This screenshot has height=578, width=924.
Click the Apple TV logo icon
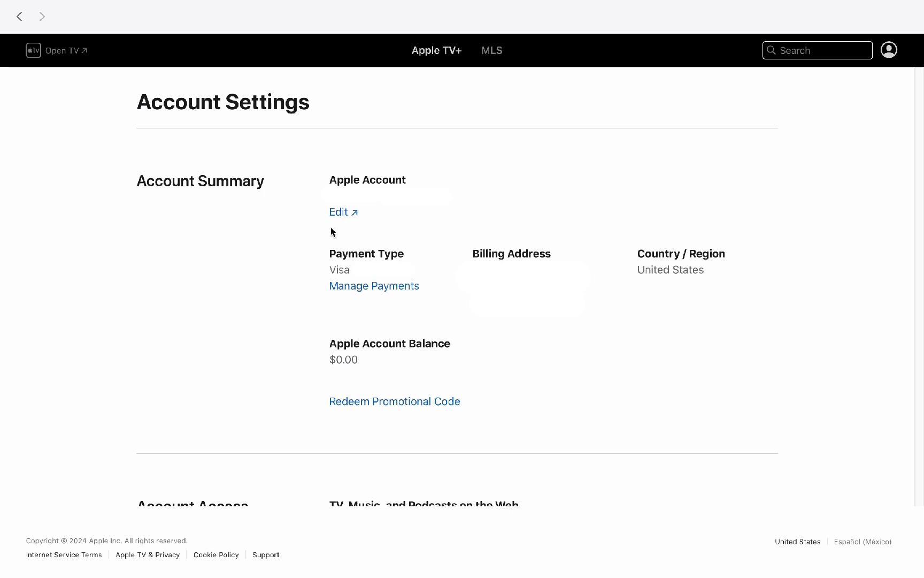(33, 50)
